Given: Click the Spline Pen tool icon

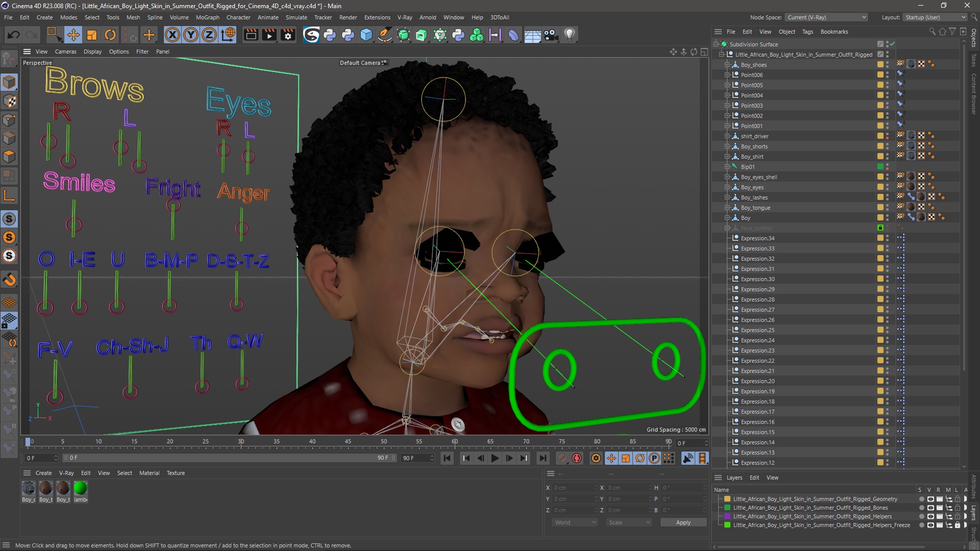Looking at the screenshot, I should pos(385,35).
